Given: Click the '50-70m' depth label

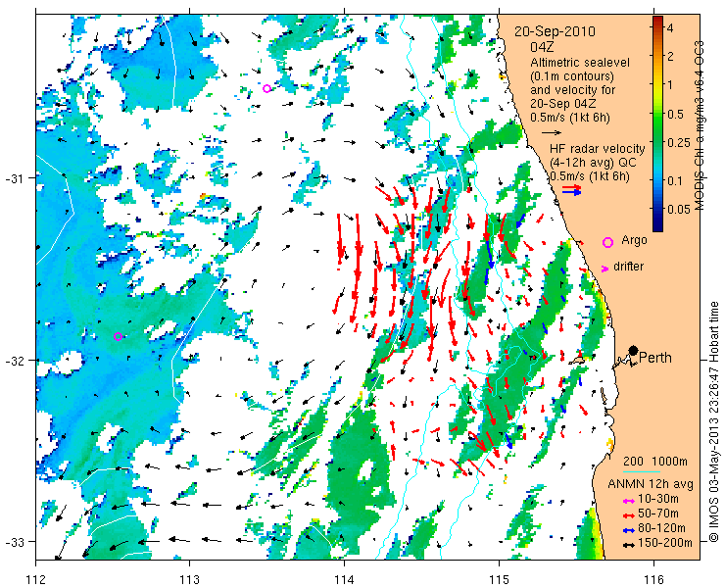Looking at the screenshot, I should (x=658, y=514).
